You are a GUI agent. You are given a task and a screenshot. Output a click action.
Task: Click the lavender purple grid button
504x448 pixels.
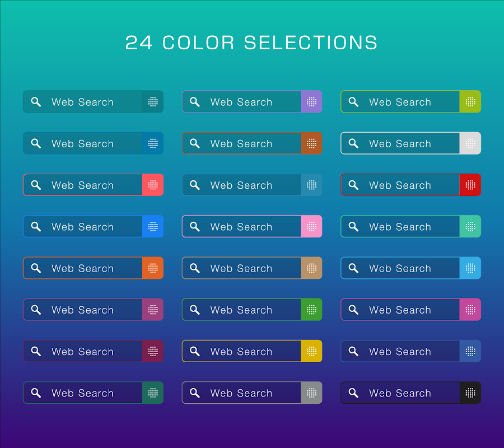tap(311, 101)
